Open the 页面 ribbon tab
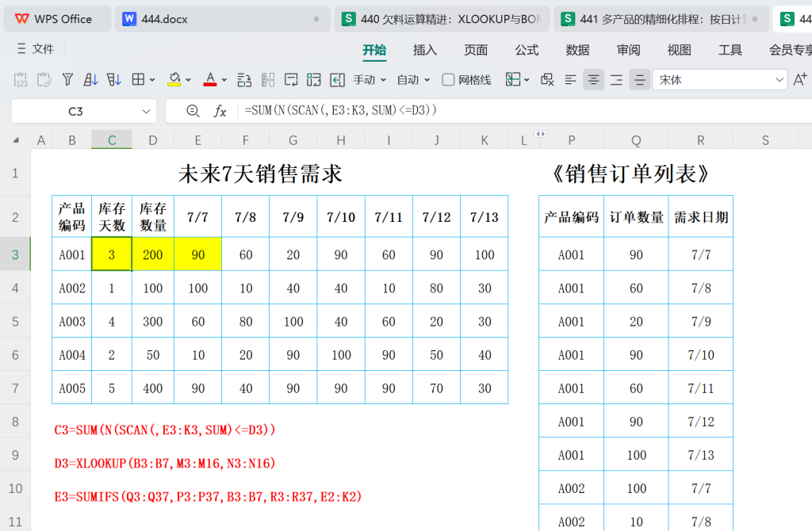This screenshot has height=531, width=812. [x=476, y=50]
